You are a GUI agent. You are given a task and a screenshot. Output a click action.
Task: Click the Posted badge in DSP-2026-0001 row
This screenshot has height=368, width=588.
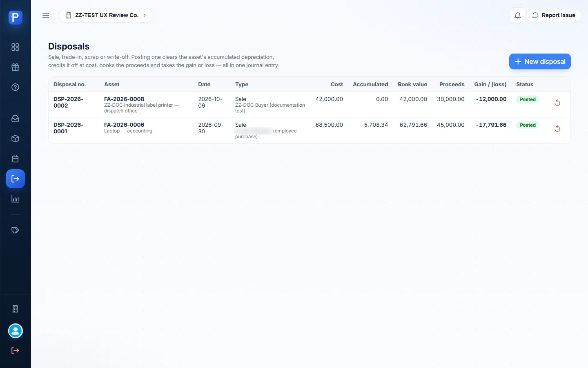point(528,125)
